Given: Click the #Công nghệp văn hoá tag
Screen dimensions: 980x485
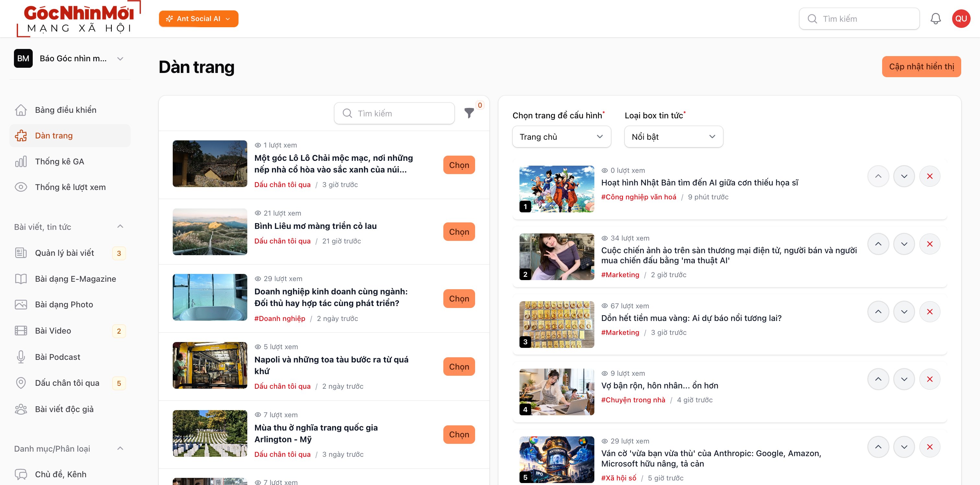Looking at the screenshot, I should [x=639, y=197].
